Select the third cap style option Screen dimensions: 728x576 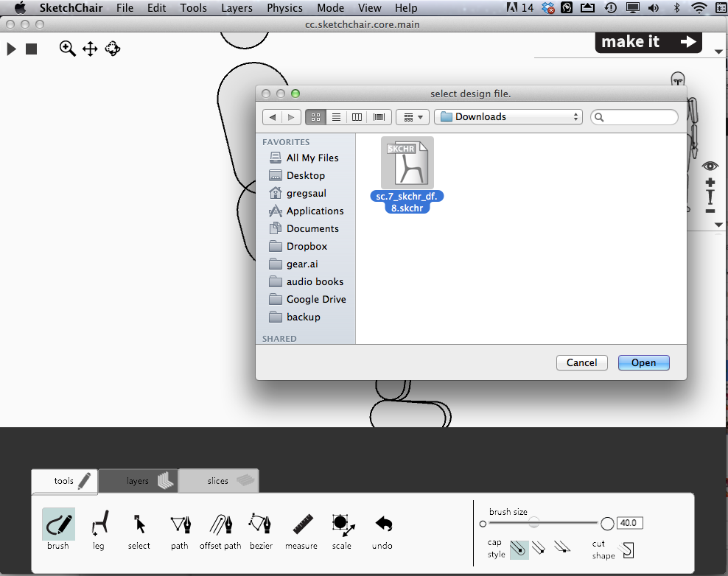562,547
